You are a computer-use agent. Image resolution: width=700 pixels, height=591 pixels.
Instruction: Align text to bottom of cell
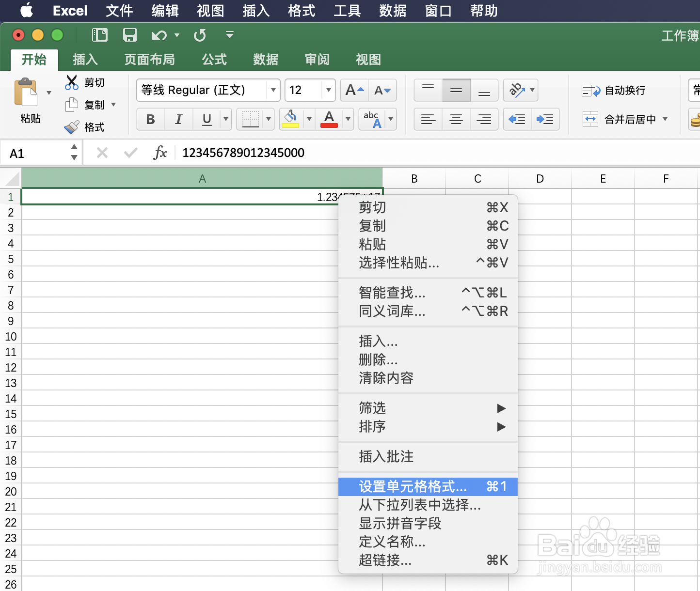[484, 90]
